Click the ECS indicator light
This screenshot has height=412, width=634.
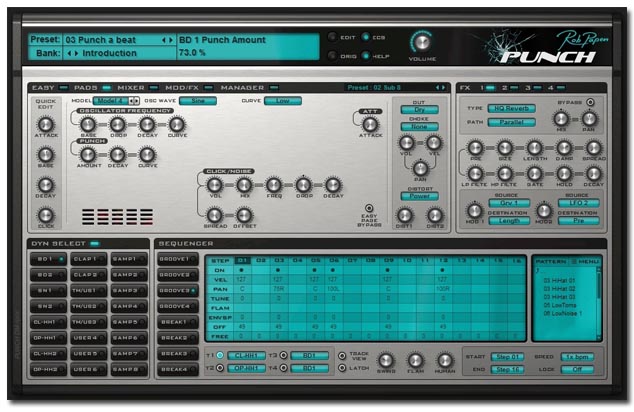click(365, 37)
